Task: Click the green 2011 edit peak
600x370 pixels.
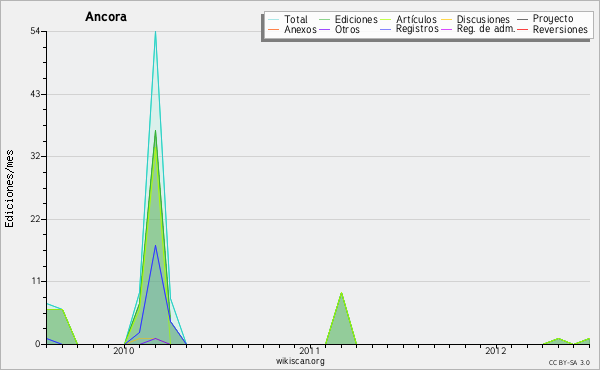Action: pyautogui.click(x=341, y=293)
